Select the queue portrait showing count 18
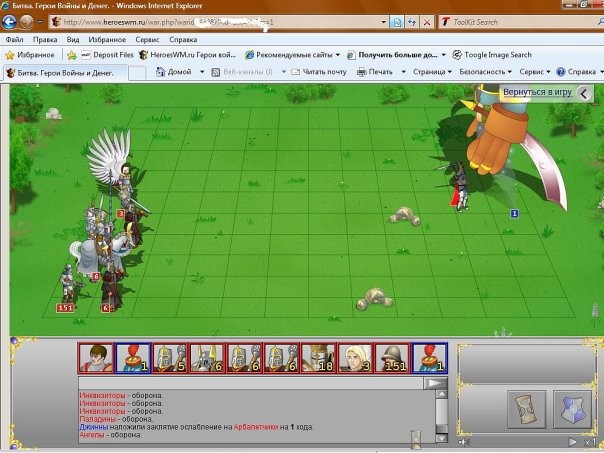Viewport: 604px width, 453px height. coord(318,359)
